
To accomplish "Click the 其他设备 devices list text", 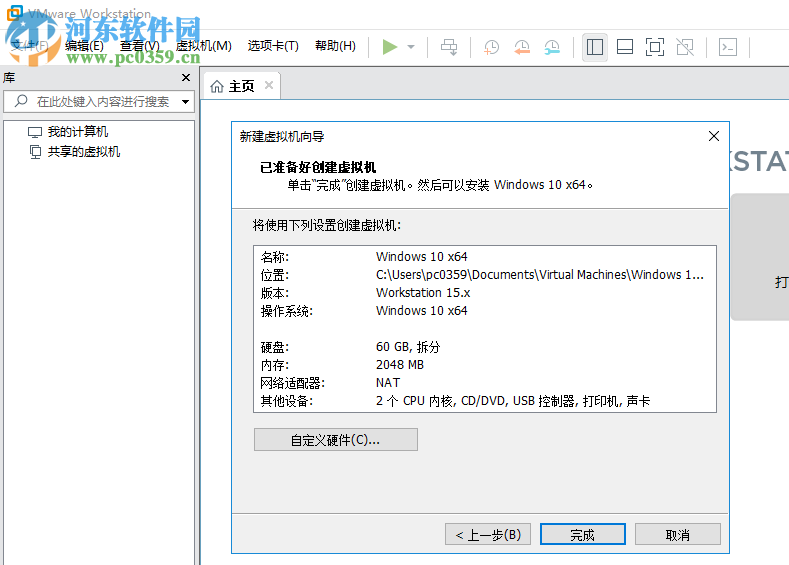I will [513, 401].
